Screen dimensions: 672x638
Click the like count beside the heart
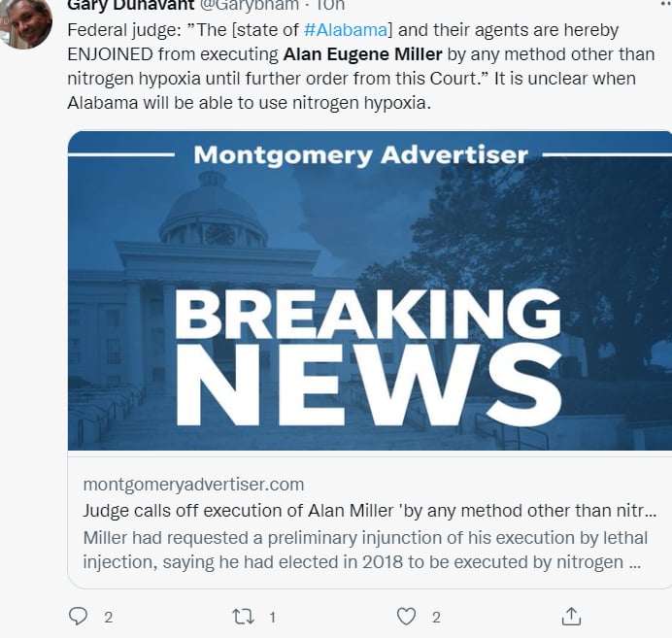coord(436,618)
